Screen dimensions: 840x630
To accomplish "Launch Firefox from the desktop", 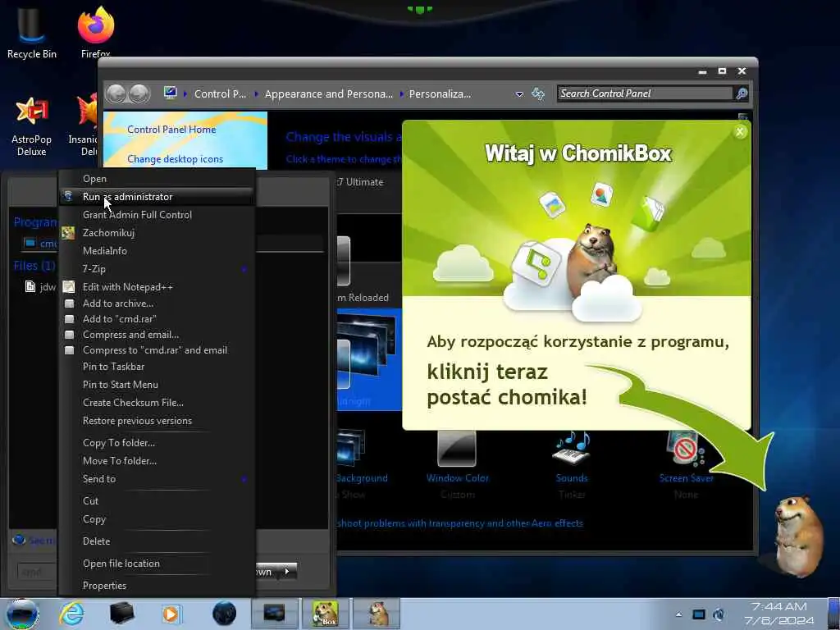I will point(96,32).
